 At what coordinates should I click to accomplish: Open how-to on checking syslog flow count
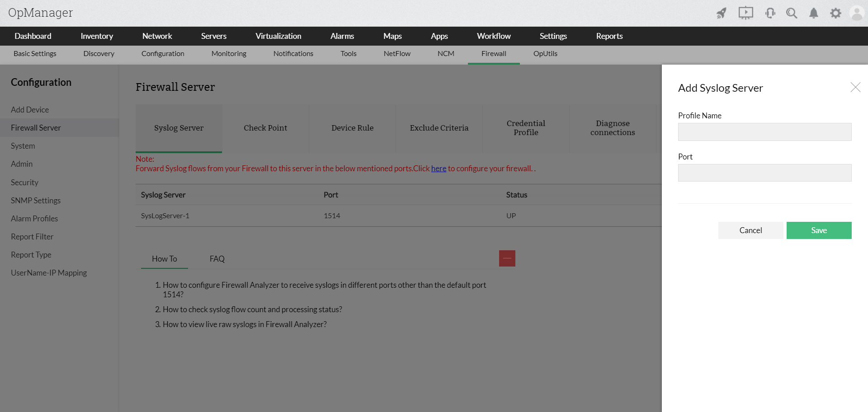tap(252, 309)
